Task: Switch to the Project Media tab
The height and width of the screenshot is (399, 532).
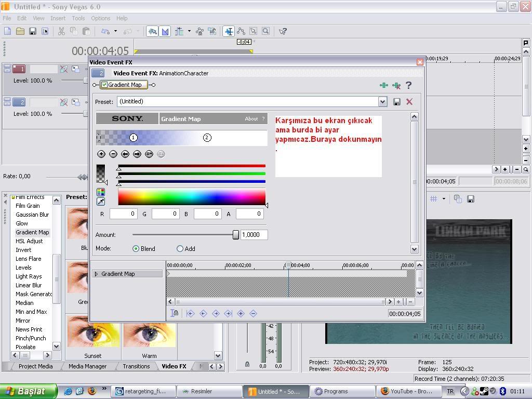Action: 35,366
